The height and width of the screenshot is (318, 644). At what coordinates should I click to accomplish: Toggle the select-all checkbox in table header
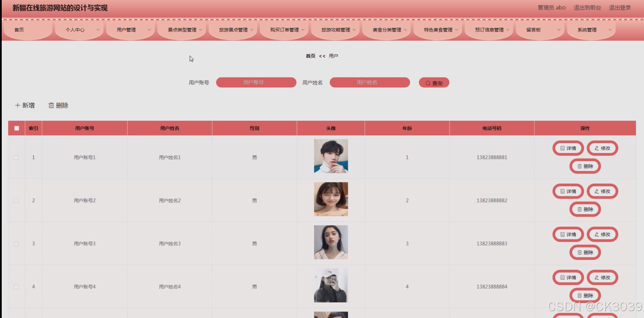pyautogui.click(x=17, y=128)
